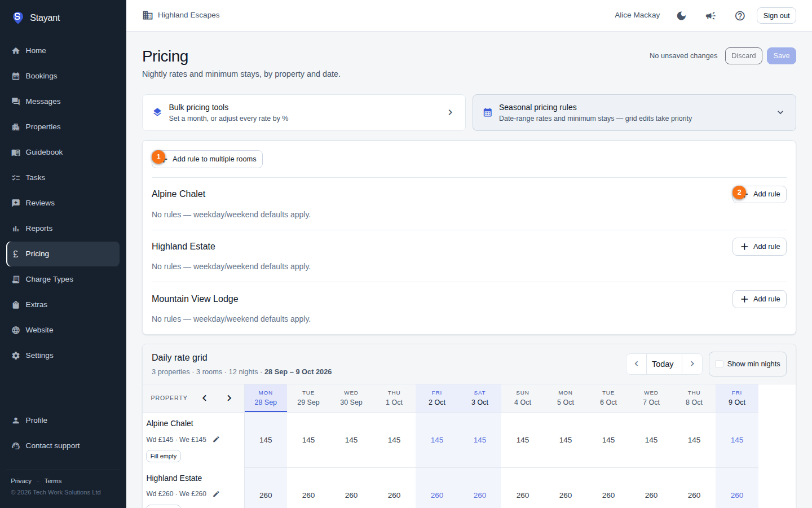The width and height of the screenshot is (812, 508).
Task: Collapse Seasonal pricing rules chevron
Action: click(780, 112)
